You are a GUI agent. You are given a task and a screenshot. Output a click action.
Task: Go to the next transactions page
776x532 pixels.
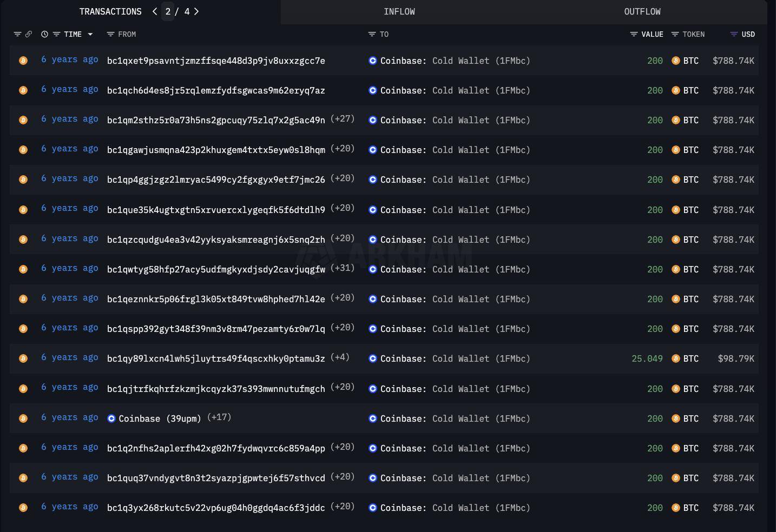click(x=196, y=11)
